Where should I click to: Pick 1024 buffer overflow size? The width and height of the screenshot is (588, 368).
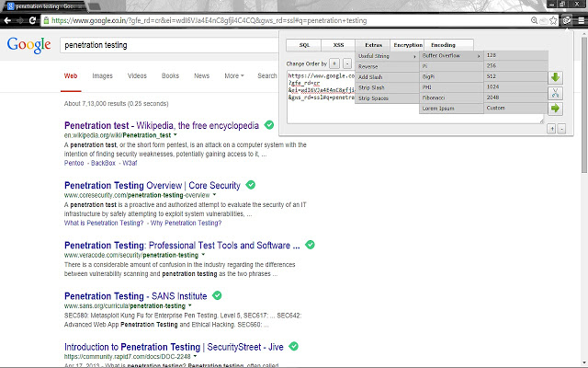coord(516,86)
